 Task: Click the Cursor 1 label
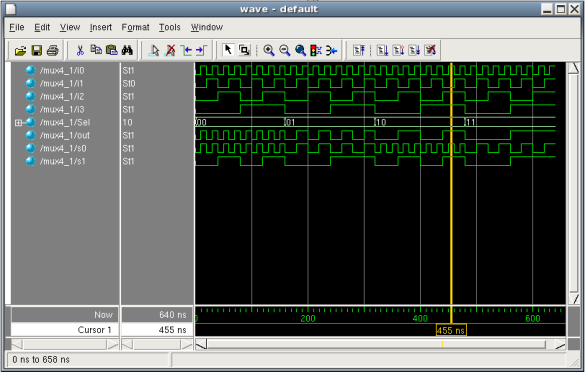coord(94,330)
